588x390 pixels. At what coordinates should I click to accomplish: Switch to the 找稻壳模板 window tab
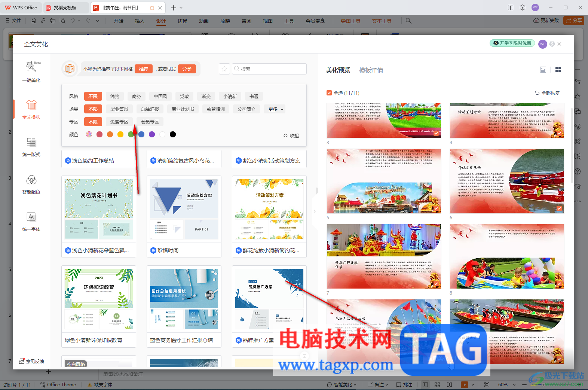click(65, 7)
